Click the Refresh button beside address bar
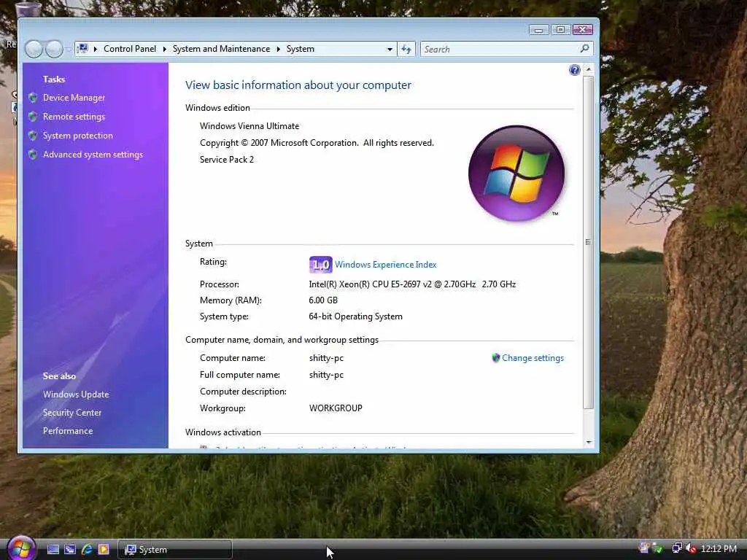Viewport: 747px width, 560px height. (406, 49)
